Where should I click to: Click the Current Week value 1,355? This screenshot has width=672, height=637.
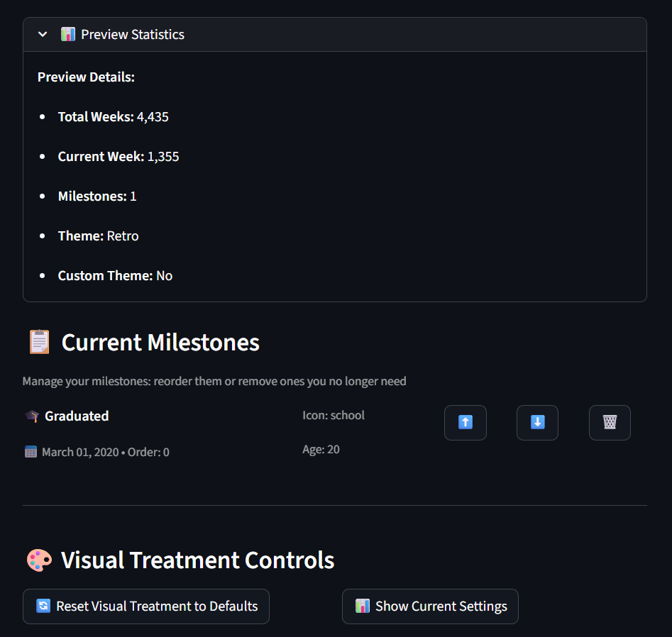(163, 156)
